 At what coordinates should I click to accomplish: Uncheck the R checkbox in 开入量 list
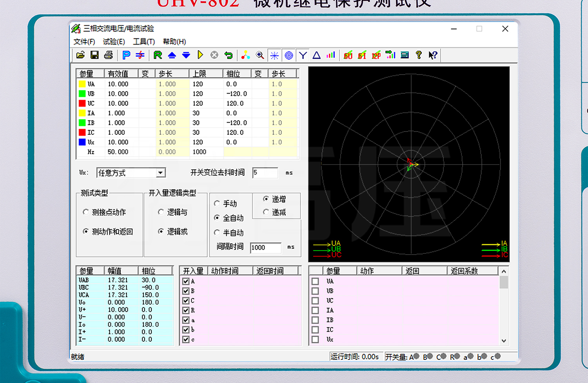[x=185, y=310]
